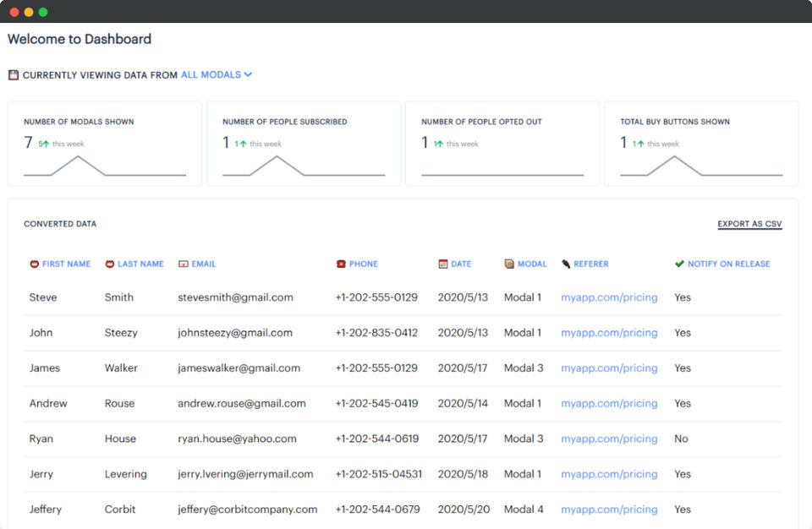Sort by Referer column header
Image resolution: width=812 pixels, height=529 pixels.
[591, 264]
